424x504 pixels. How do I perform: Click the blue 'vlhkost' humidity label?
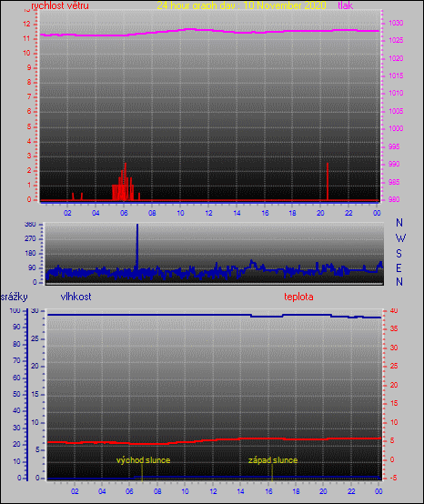(x=76, y=297)
